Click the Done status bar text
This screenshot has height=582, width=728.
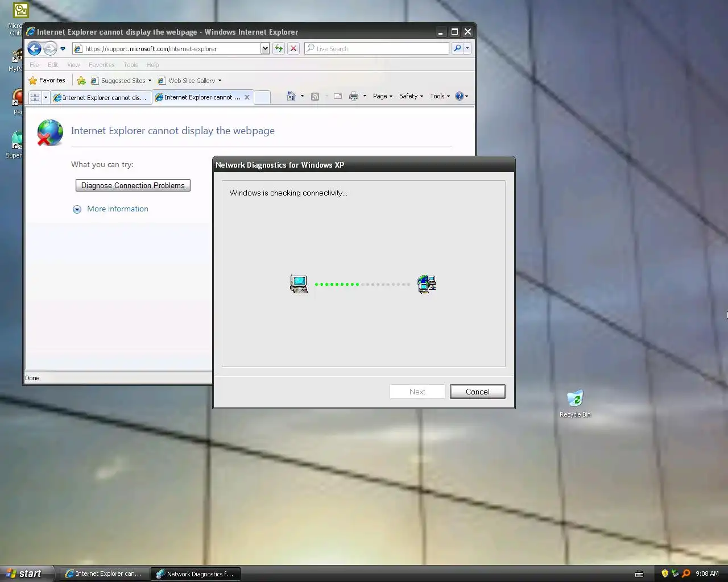click(32, 378)
